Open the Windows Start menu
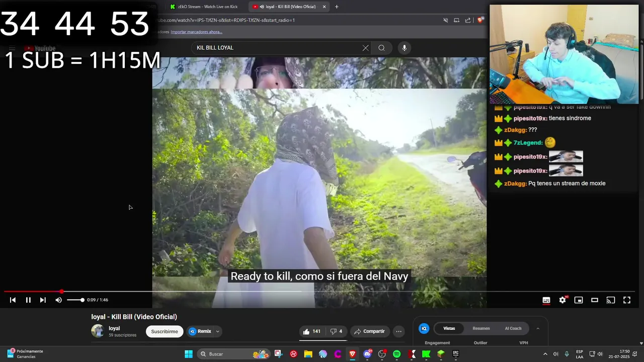The height and width of the screenshot is (362, 644). click(189, 354)
